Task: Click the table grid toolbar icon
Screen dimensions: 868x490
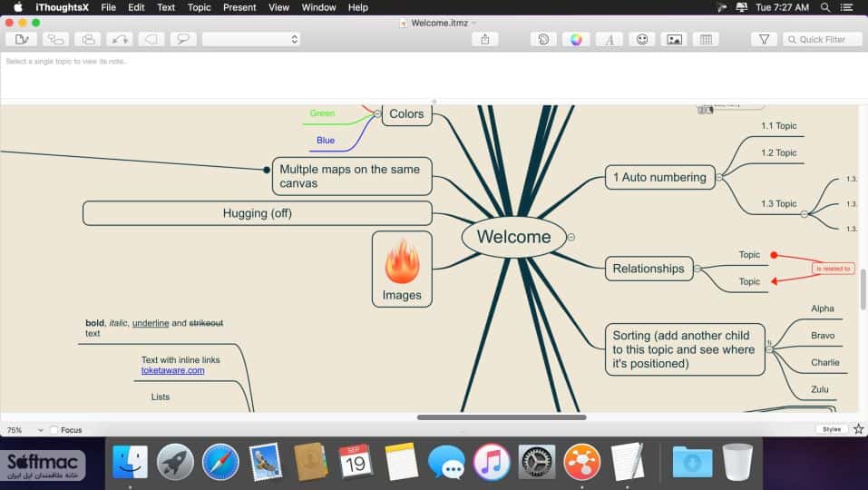Action: [707, 39]
